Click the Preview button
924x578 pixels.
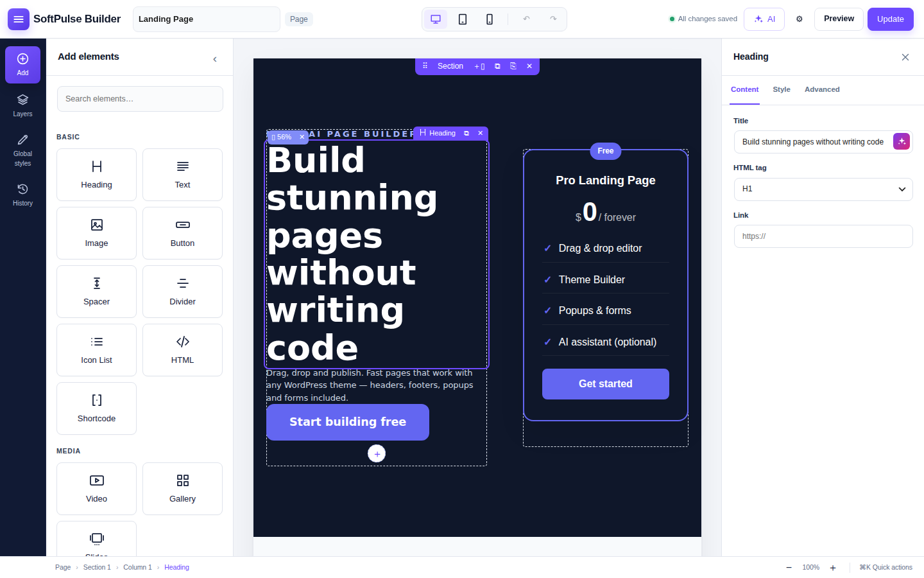coord(839,19)
